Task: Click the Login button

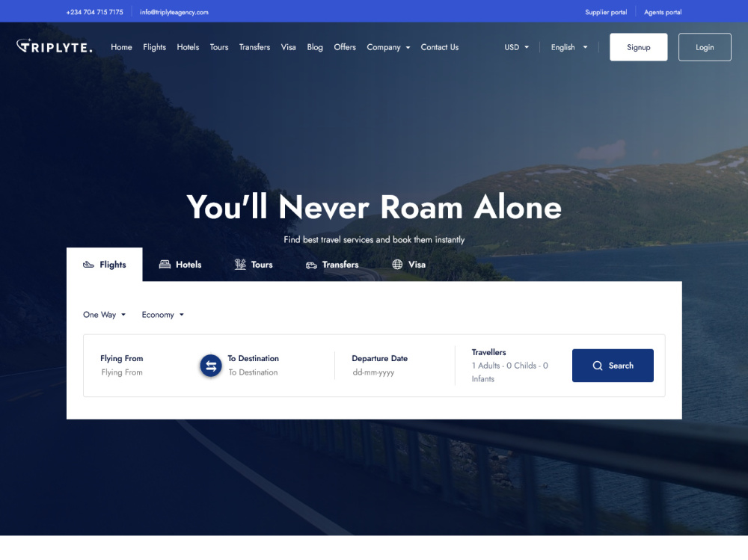Action: click(x=705, y=47)
